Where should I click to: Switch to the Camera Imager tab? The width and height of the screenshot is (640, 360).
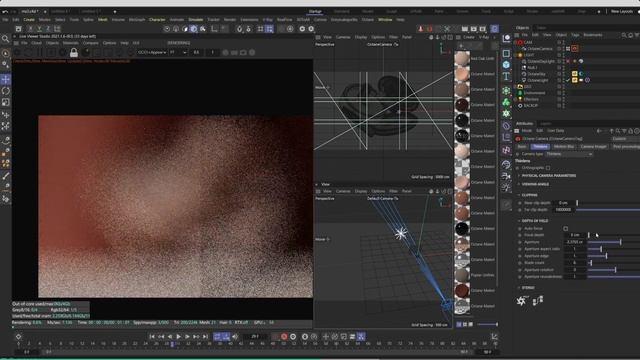click(x=593, y=147)
